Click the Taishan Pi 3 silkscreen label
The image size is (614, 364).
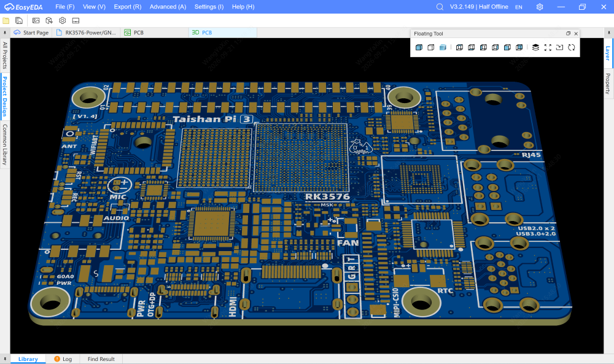(212, 119)
